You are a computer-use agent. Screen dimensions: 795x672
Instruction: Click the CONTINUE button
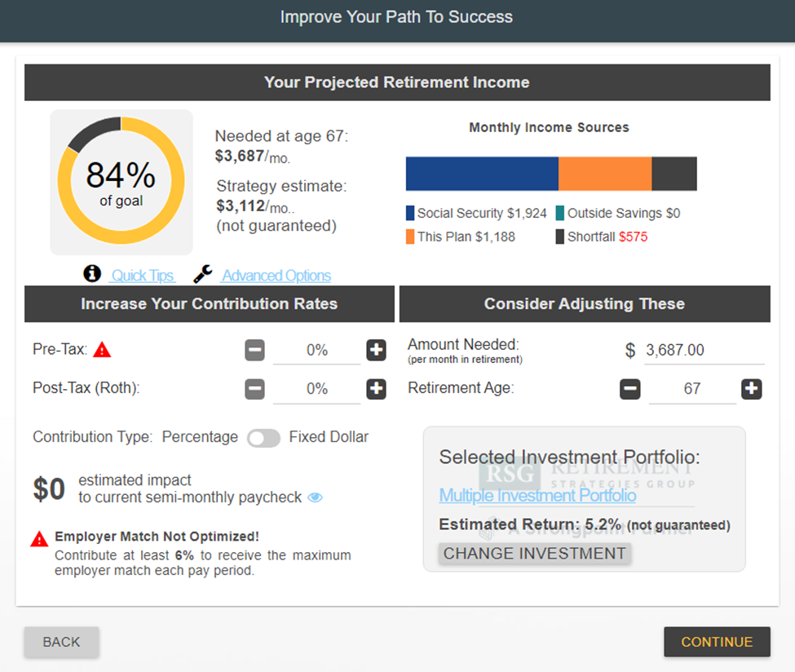717,642
